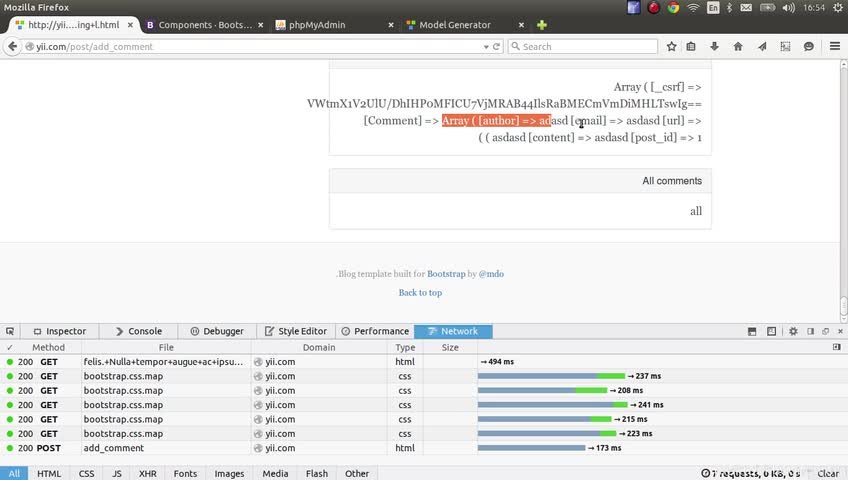
Task: Sort requests by Domain column
Action: coord(319,347)
